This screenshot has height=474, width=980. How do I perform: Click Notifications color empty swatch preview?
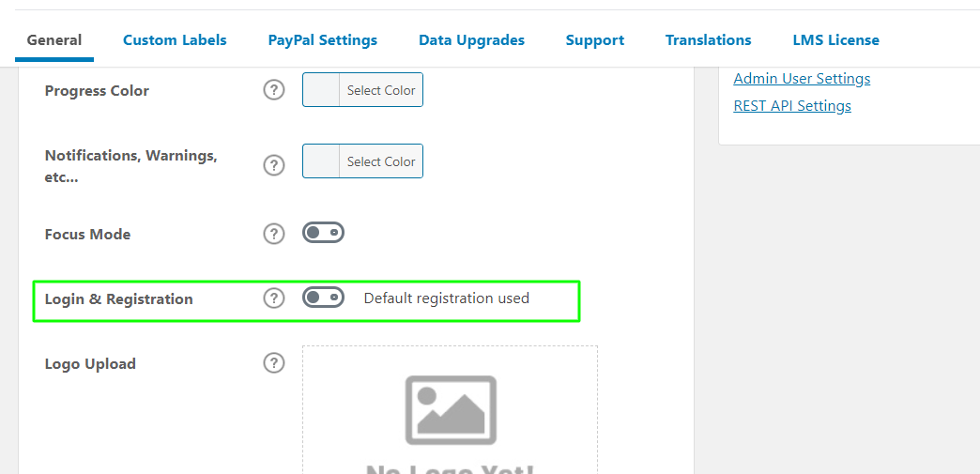[x=321, y=161]
